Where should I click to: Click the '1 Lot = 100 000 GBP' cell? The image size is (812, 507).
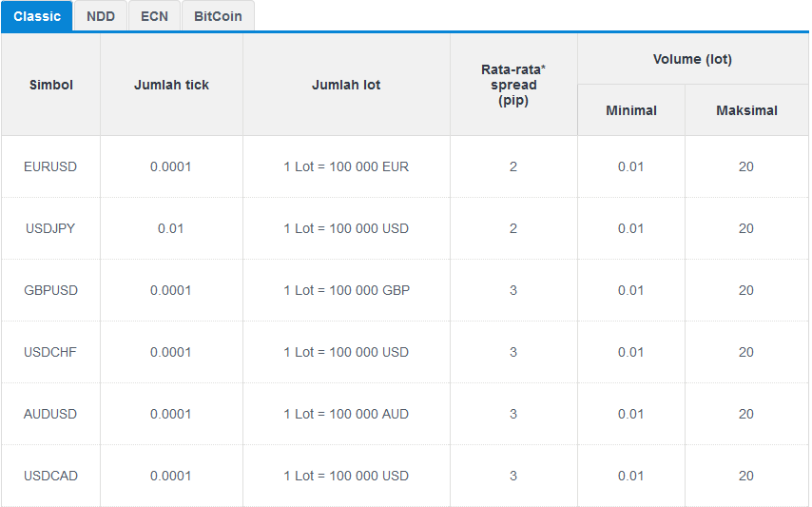[346, 290]
